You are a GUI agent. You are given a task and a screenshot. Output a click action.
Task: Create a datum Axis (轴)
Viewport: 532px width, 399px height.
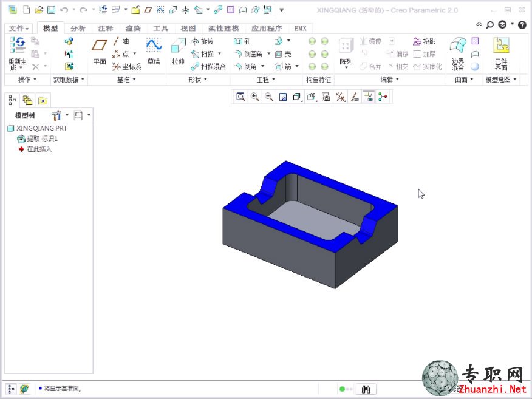121,41
